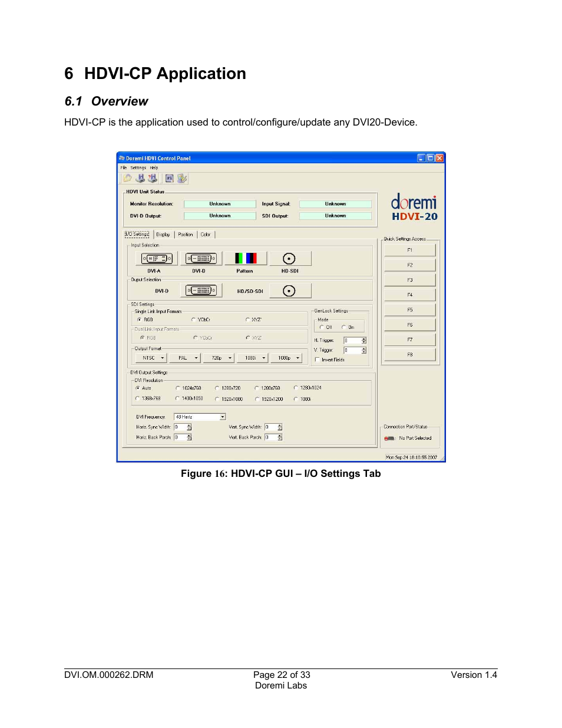This screenshot has height=728, width=562.
Task: Click the Doremi title bar app icon
Action: pyautogui.click(x=122, y=158)
